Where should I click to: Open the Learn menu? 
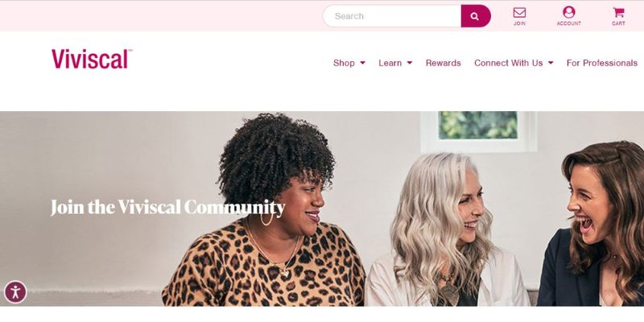coord(390,63)
